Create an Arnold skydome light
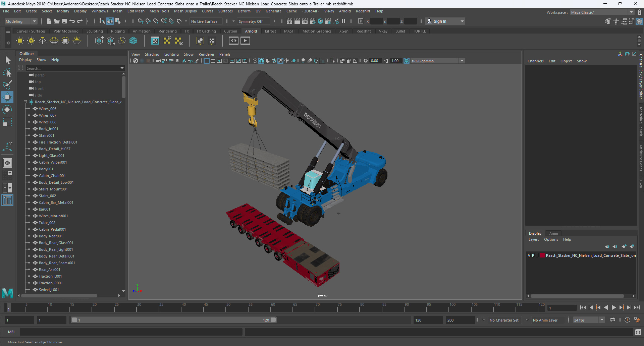 pyautogui.click(x=54, y=41)
